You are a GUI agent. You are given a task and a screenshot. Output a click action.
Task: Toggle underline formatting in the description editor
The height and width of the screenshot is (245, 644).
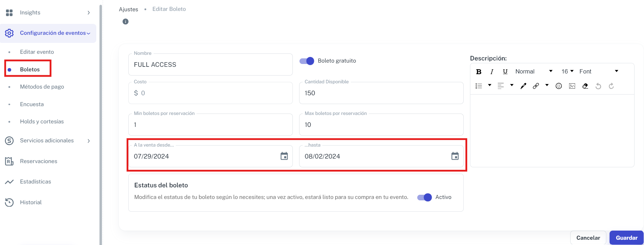(505, 72)
